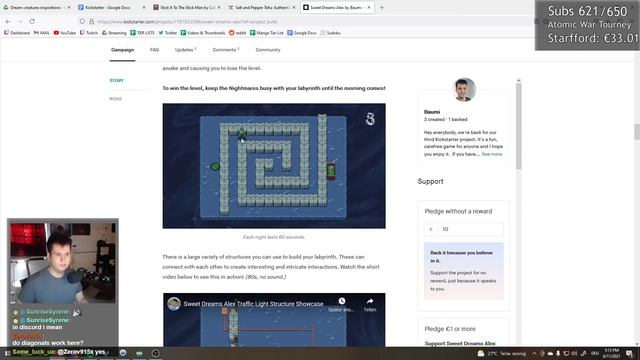Open the Dashboard bookmark
Screen dimensions: 640x360
[17, 33]
